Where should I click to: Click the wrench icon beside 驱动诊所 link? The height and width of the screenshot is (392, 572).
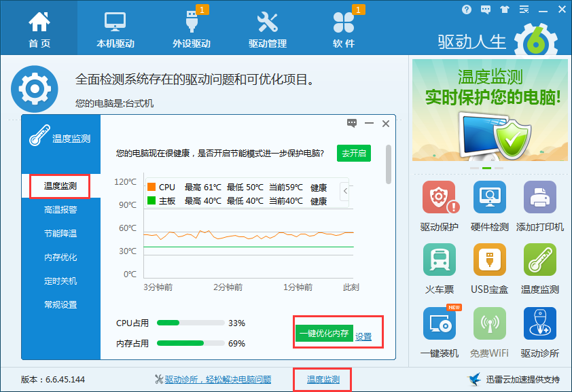[159, 379]
